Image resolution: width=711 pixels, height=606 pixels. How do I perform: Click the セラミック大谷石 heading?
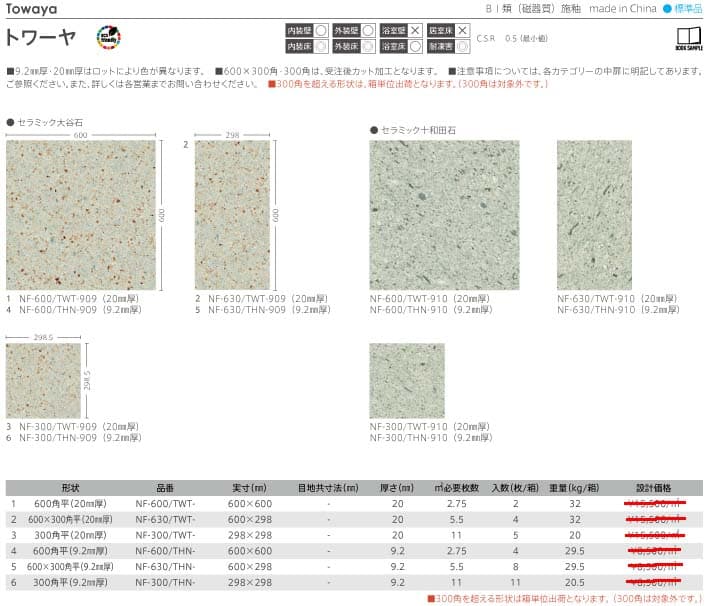pyautogui.click(x=50, y=122)
